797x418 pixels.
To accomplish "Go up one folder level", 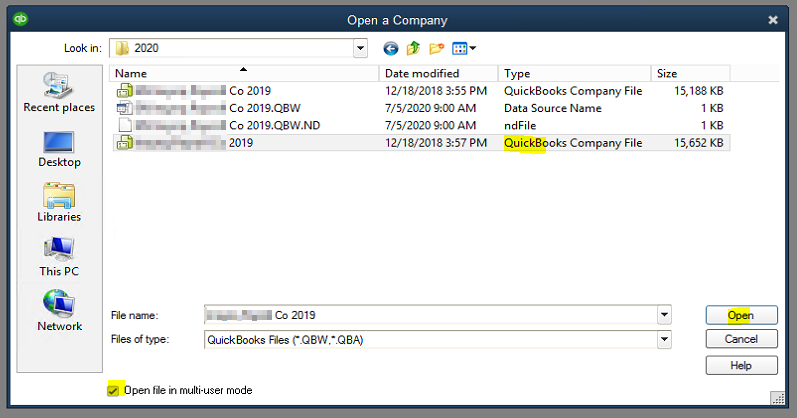I will [413, 48].
